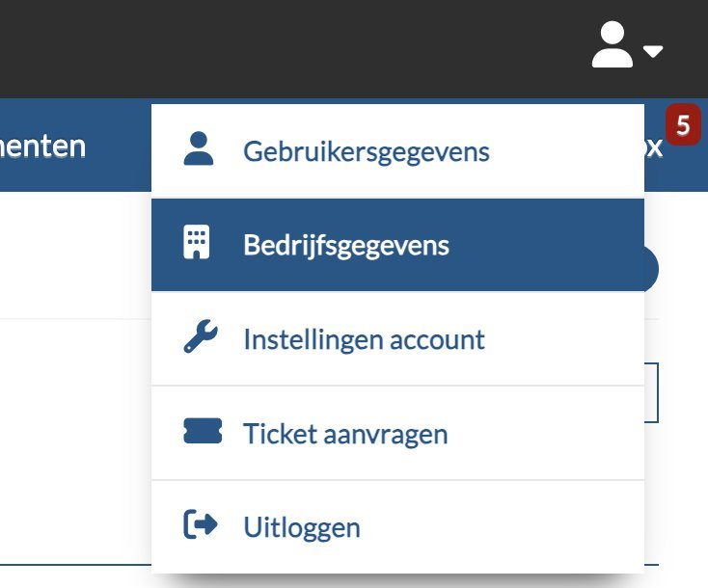708x588 pixels.
Task: Open the navigation tab ending in 'x'
Action: click(654, 147)
